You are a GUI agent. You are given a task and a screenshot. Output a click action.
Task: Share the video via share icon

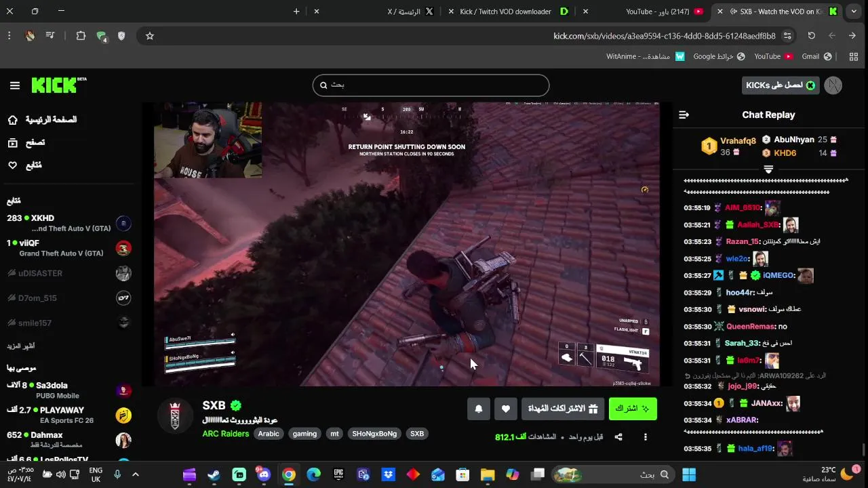click(618, 437)
